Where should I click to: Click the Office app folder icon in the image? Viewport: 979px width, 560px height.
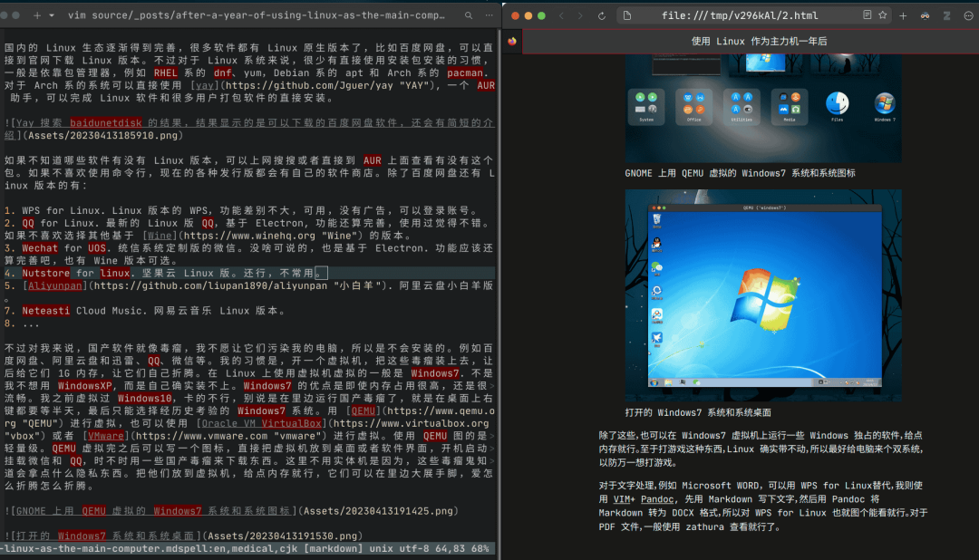point(693,106)
